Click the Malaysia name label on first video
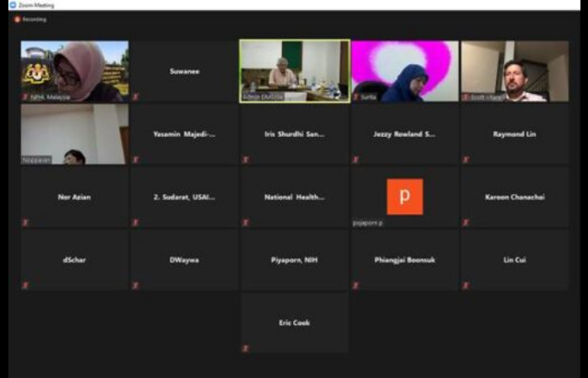 [50, 97]
